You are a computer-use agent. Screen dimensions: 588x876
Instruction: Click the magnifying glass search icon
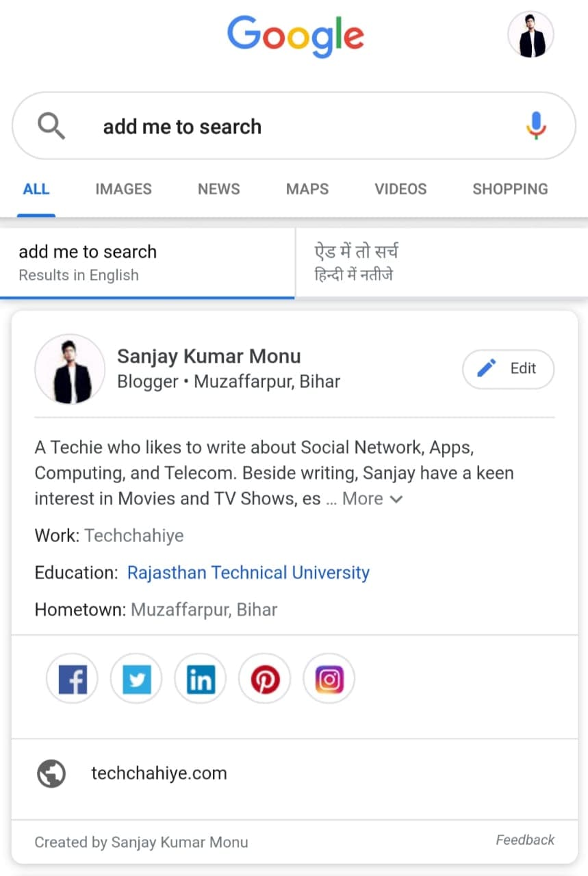point(51,127)
